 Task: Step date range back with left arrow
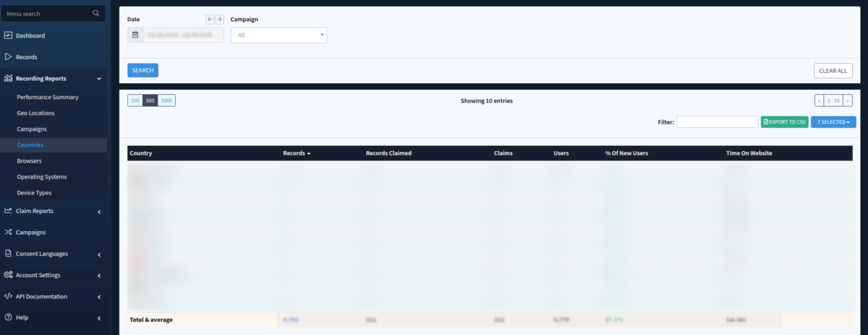210,19
